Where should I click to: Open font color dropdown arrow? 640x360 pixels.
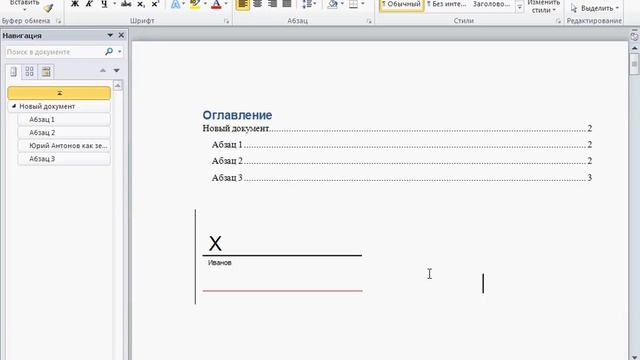(x=226, y=4)
